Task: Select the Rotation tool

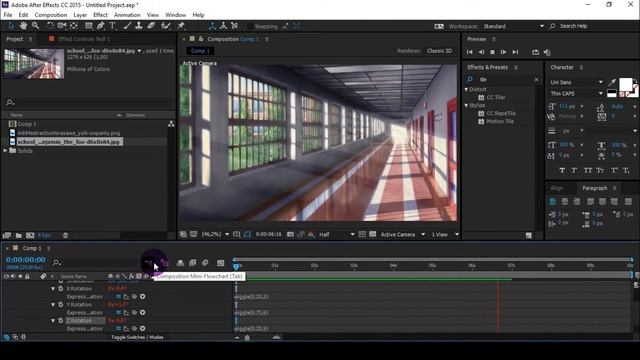Action: [50, 26]
